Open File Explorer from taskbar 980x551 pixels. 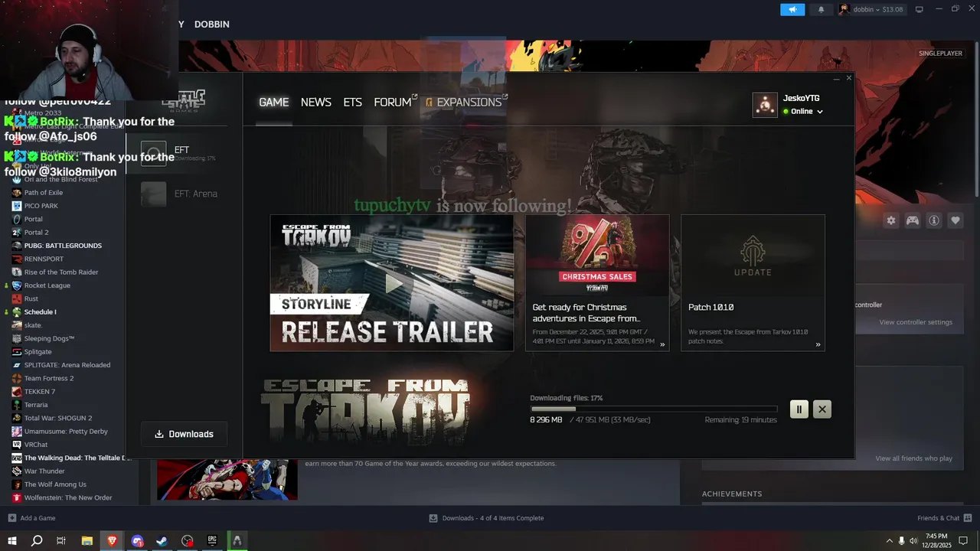pyautogui.click(x=87, y=541)
